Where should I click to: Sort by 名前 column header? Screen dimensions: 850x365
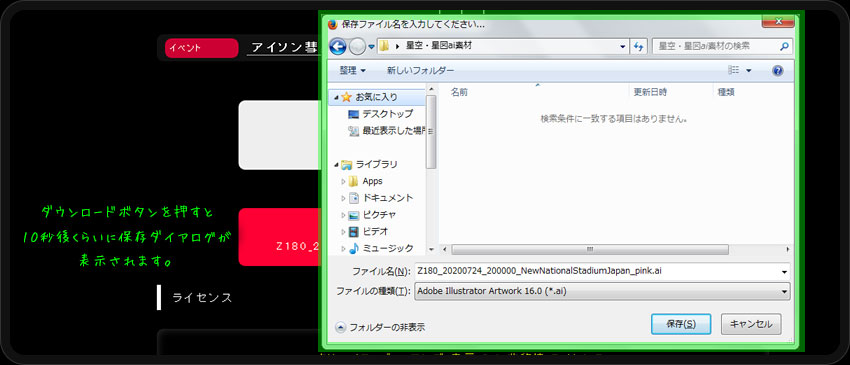459,92
